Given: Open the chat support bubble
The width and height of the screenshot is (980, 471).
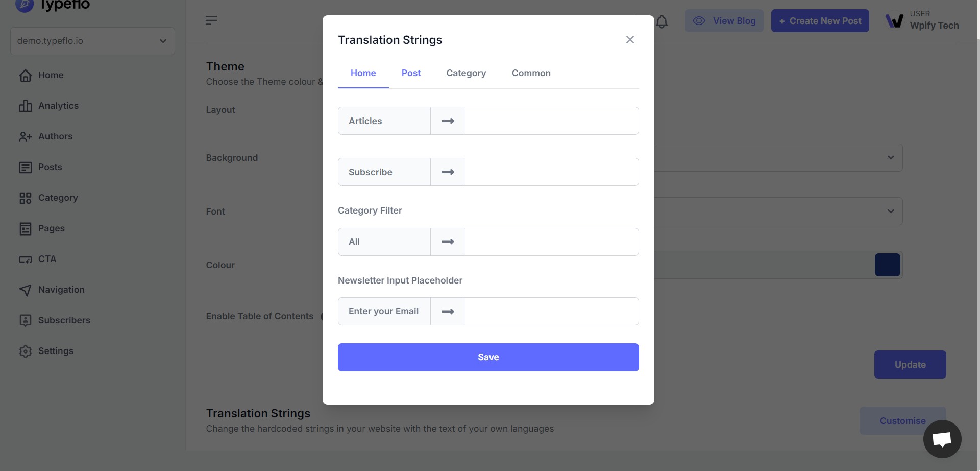Looking at the screenshot, I should coord(942,439).
